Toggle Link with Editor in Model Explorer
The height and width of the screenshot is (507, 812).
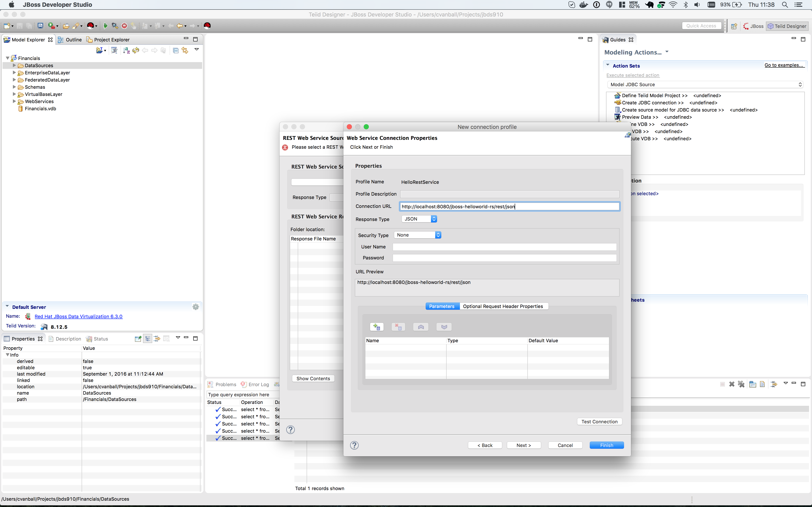click(185, 50)
